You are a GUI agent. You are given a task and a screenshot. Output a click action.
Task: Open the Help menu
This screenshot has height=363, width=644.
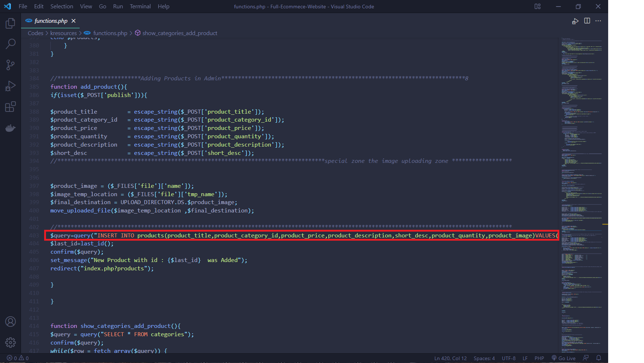coord(164,7)
